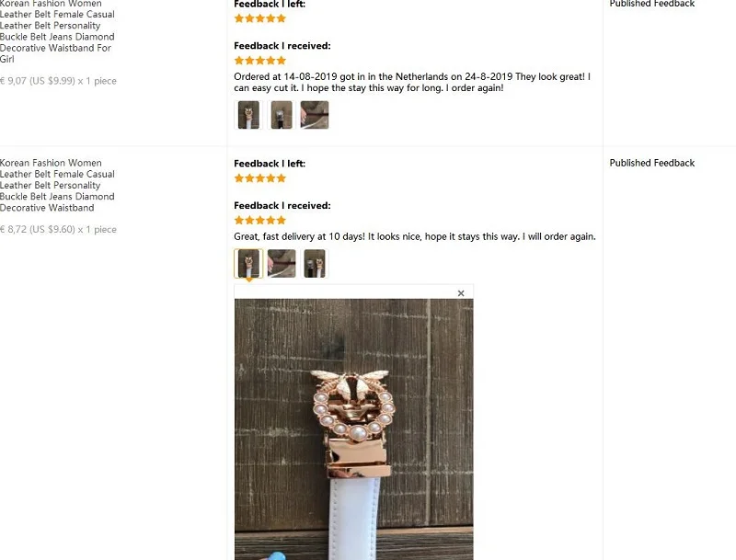Click star rating under first Feedback I left
This screenshot has height=560, width=736.
tap(260, 18)
